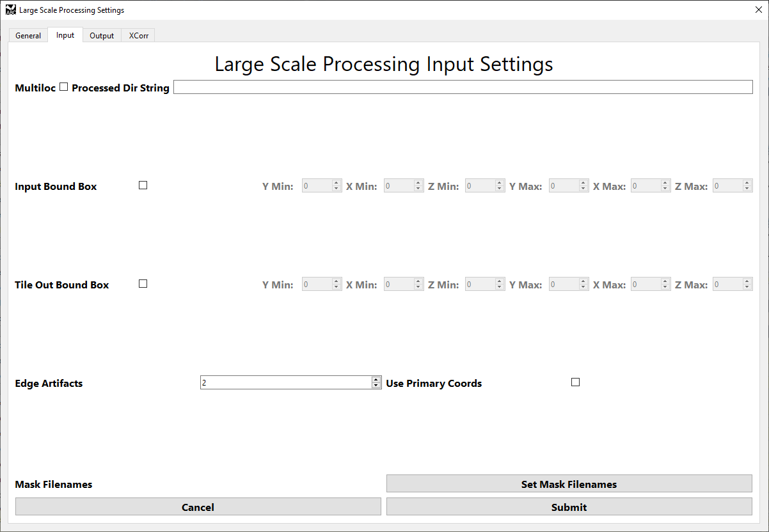
Task: Click the Input Bound Box Y Min spinbox
Action: tap(322, 186)
